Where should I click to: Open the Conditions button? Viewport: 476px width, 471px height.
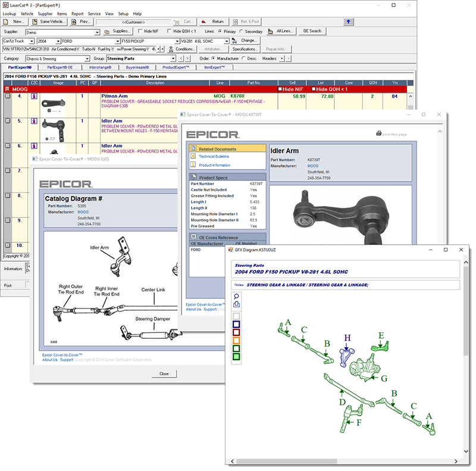(182, 49)
